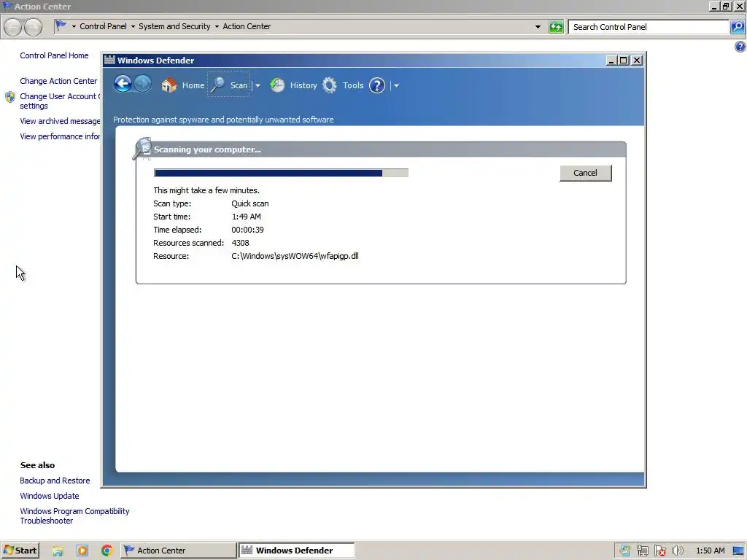Select the History toolbar label

tap(303, 85)
